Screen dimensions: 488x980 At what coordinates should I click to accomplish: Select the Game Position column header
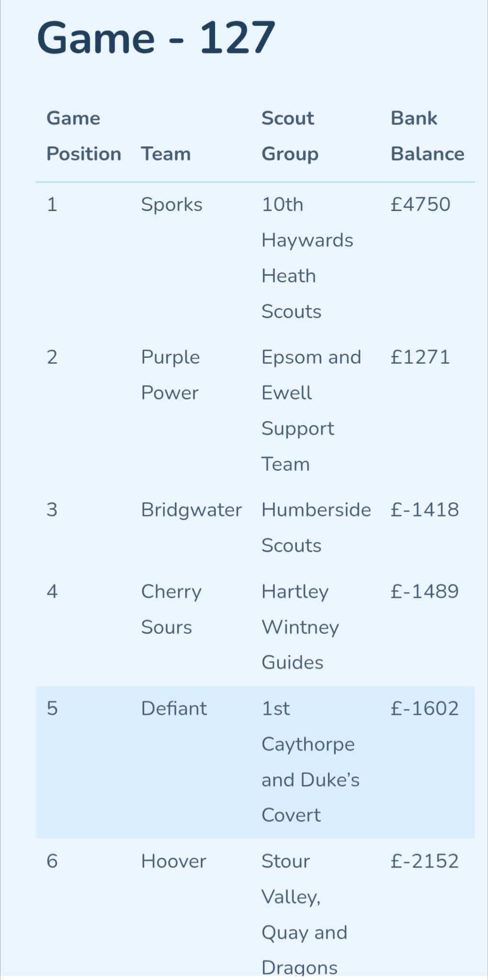[84, 136]
